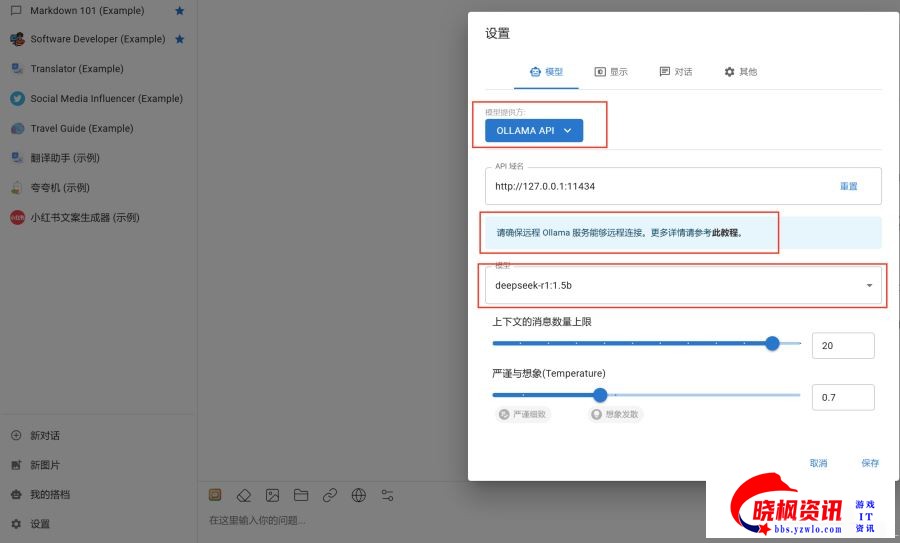The width and height of the screenshot is (900, 543).
Task: Open Translator (Example) conversation
Action: (x=77, y=68)
